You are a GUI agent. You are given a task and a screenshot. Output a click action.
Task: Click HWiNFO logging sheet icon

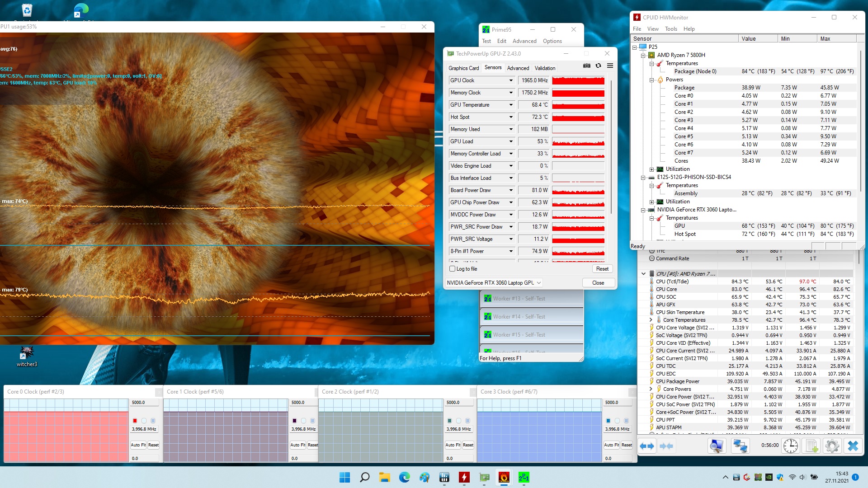(811, 446)
